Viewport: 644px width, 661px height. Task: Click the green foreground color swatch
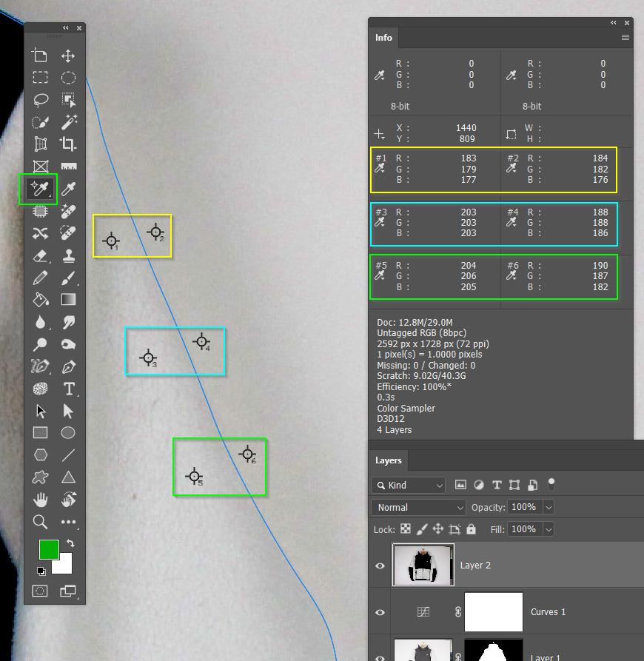tap(49, 549)
